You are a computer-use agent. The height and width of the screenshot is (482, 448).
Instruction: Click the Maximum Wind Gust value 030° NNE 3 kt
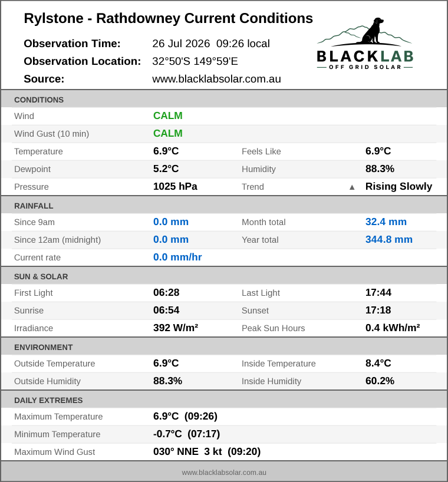coord(187,451)
